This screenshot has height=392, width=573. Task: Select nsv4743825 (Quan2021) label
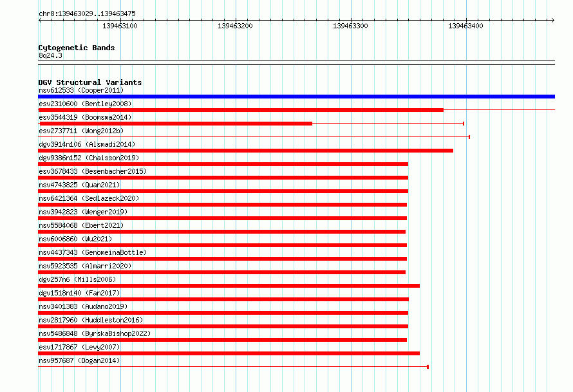pos(79,185)
